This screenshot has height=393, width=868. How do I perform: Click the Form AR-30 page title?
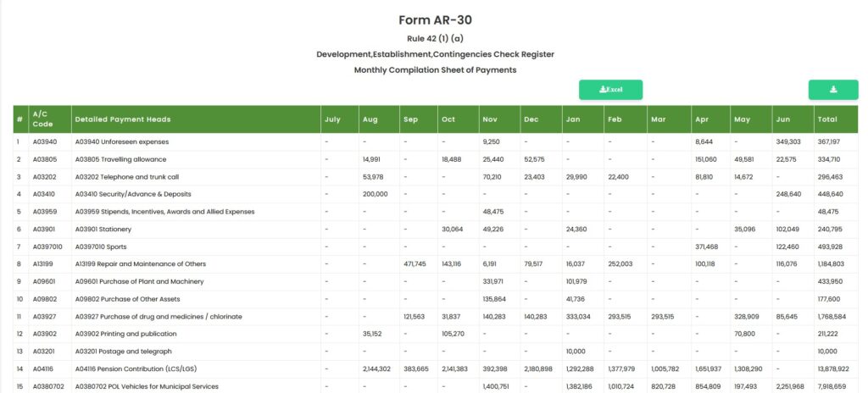(435, 20)
